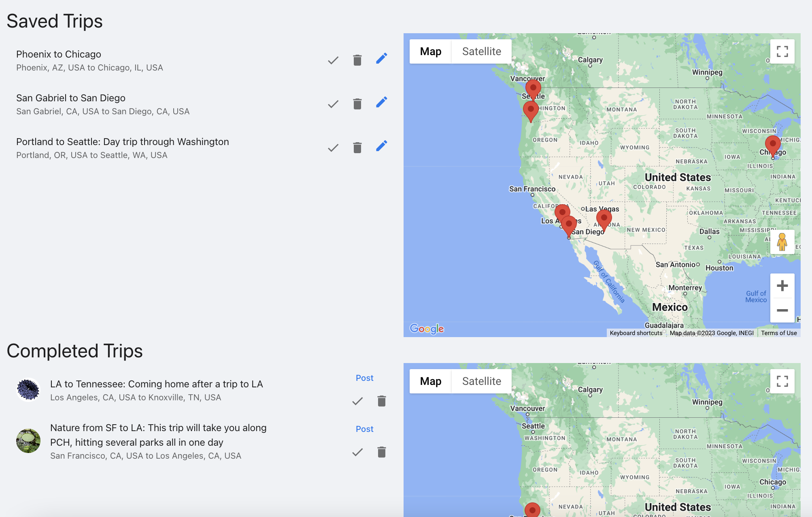Click 'Portland, OR, USA to Seattle, WA, USA'
This screenshot has width=812, height=517.
pos(92,155)
